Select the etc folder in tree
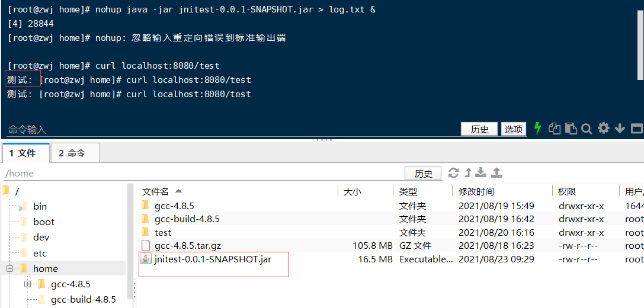Image resolution: width=644 pixels, height=308 pixels. [40, 253]
